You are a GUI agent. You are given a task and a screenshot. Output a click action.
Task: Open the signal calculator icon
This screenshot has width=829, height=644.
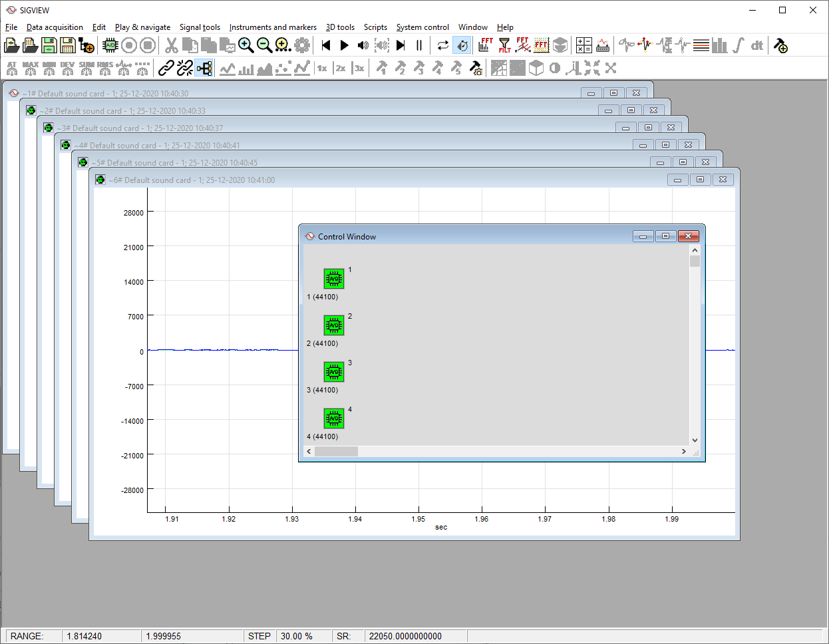583,45
